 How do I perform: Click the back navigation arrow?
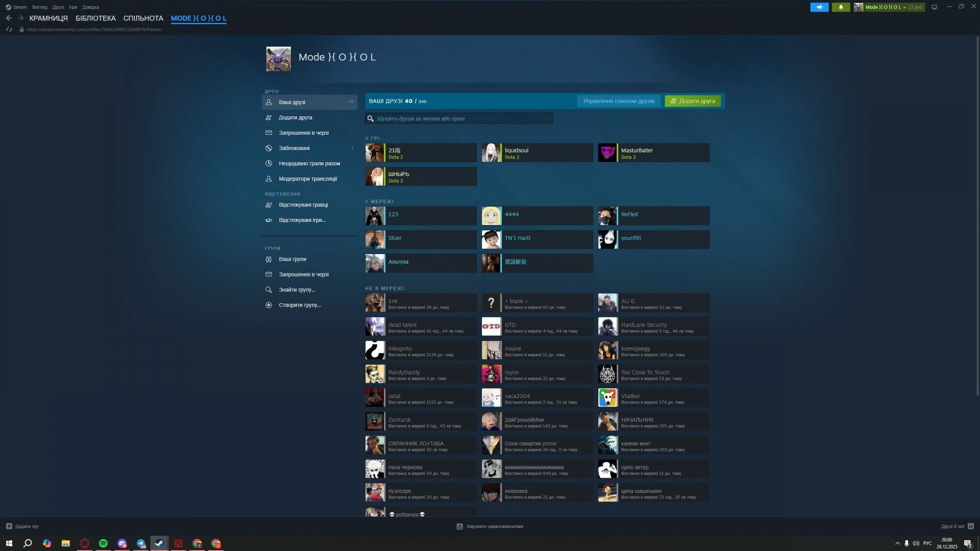(9, 18)
